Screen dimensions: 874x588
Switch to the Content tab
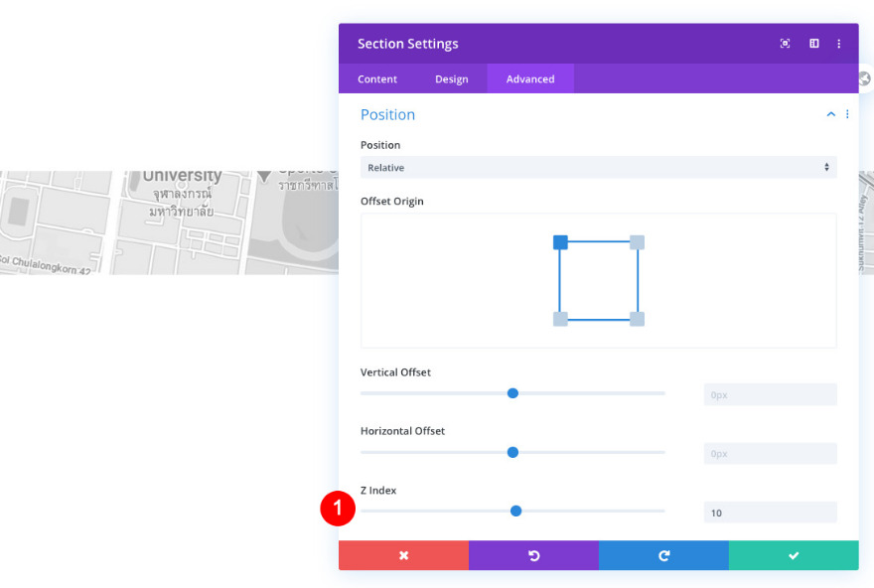(x=377, y=78)
